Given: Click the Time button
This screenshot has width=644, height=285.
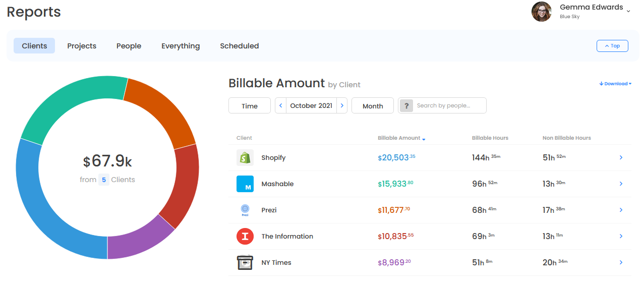Looking at the screenshot, I should pyautogui.click(x=250, y=106).
